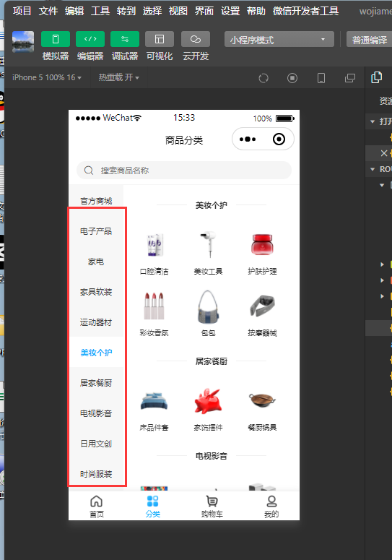Click the mini program capsule close circle
This screenshot has height=560, width=392.
(x=279, y=139)
